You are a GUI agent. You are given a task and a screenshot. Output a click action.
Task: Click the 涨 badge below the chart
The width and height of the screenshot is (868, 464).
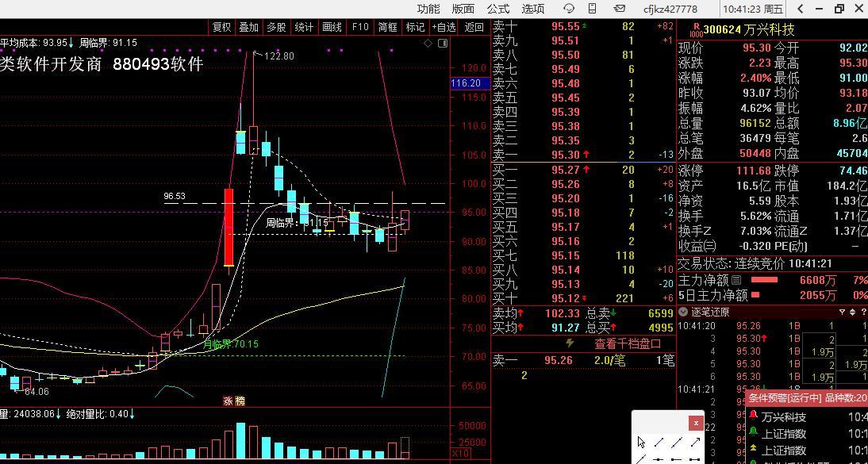(228, 401)
